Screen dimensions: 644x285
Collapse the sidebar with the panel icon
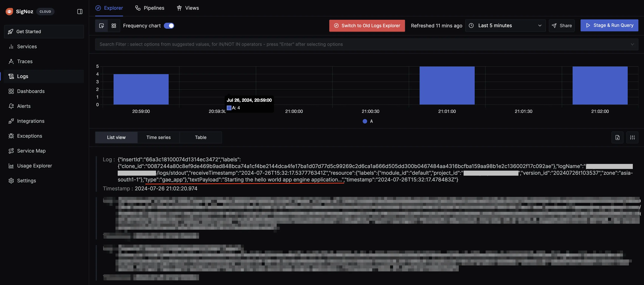coord(80,12)
